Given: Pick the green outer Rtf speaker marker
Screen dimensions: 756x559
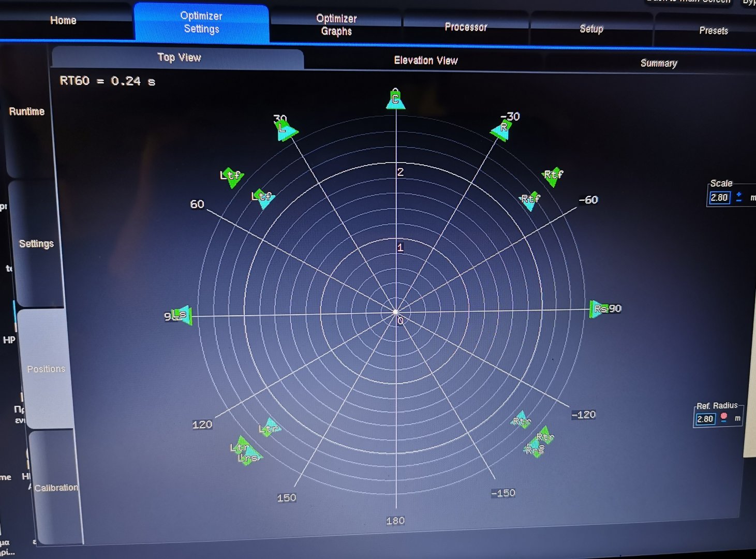Looking at the screenshot, I should click(x=553, y=176).
